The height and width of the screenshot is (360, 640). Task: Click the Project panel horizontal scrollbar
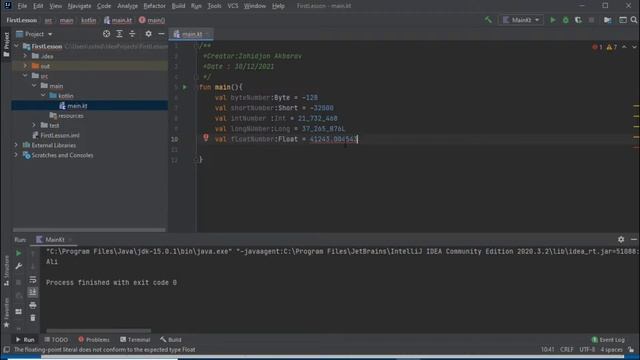(x=89, y=230)
